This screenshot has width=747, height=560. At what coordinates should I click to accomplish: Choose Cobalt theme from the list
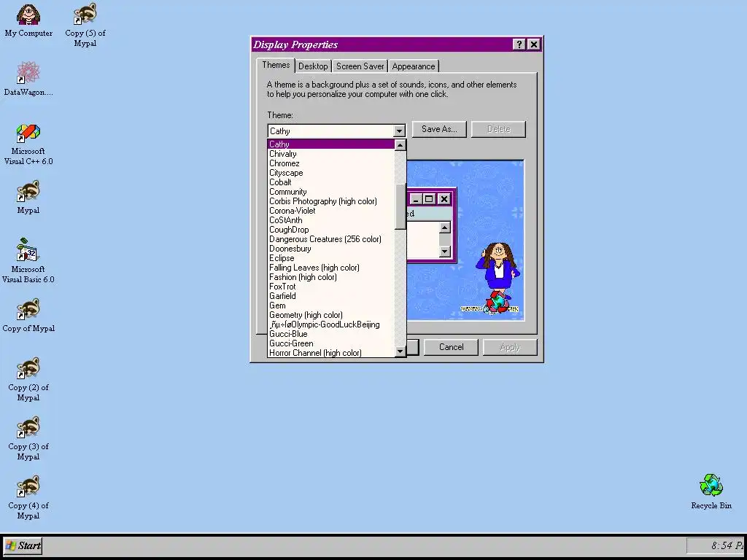tap(331, 182)
